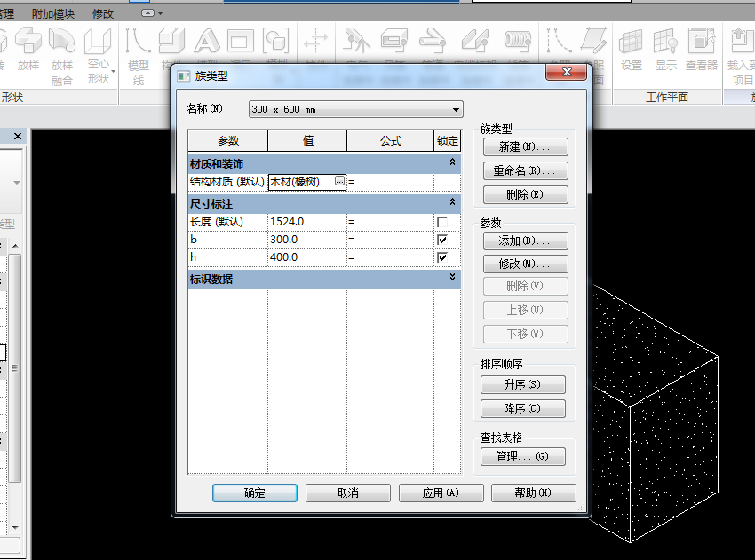Expand the 标识数据 section
Viewport: 755px width, 560px height.
tap(453, 278)
